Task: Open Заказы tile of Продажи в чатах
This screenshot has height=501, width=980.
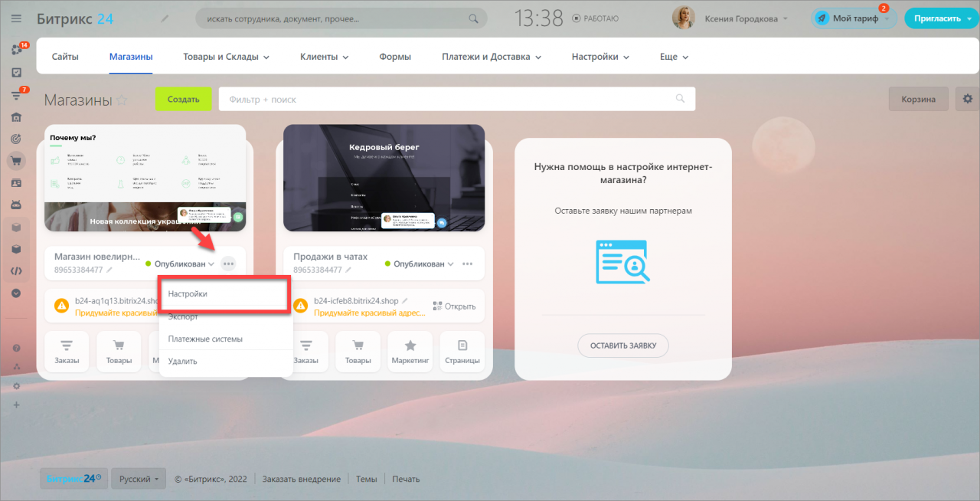Action: 305,352
